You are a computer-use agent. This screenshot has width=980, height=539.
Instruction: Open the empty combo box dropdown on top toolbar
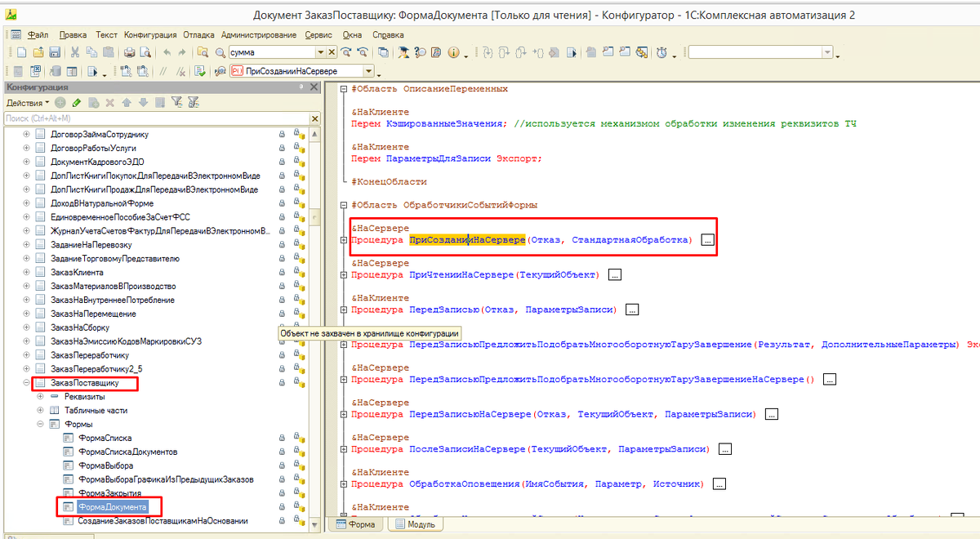[x=827, y=52]
